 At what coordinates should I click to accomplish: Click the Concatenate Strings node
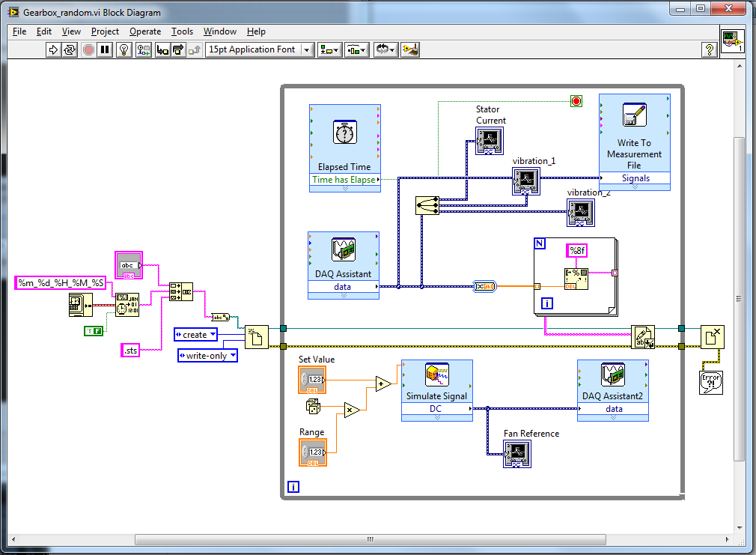pyautogui.click(x=181, y=292)
